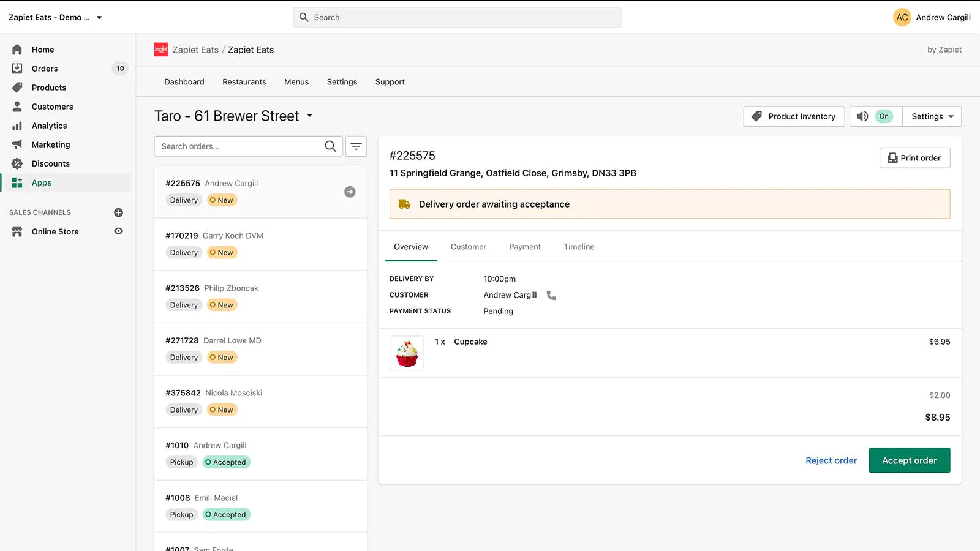This screenshot has height=551, width=980.
Task: Add a sales channel with plus icon
Action: tap(119, 212)
